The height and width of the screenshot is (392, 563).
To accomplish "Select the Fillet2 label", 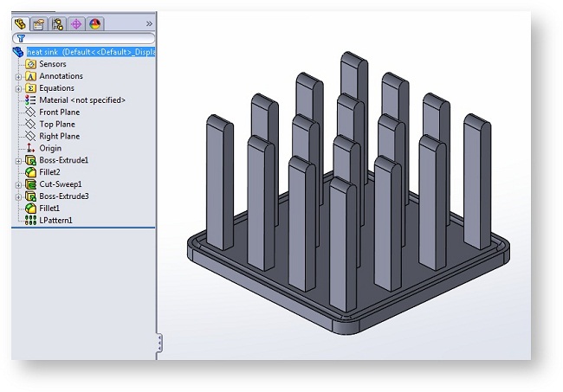I will (50, 172).
